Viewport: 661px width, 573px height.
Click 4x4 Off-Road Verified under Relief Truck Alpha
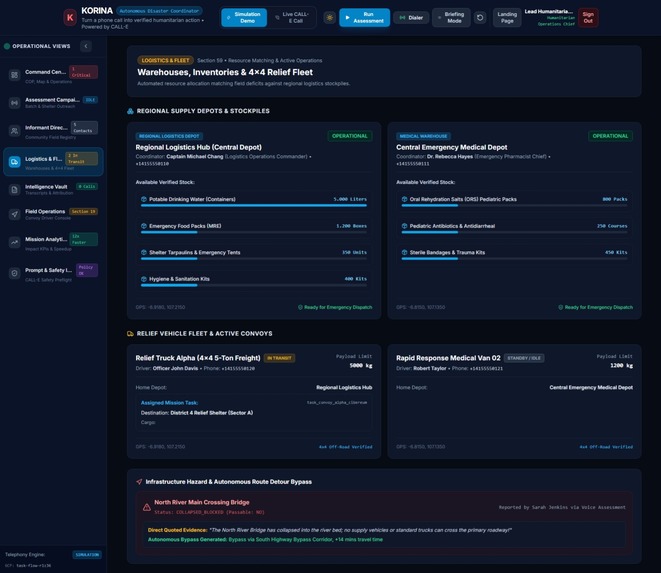pyautogui.click(x=346, y=447)
